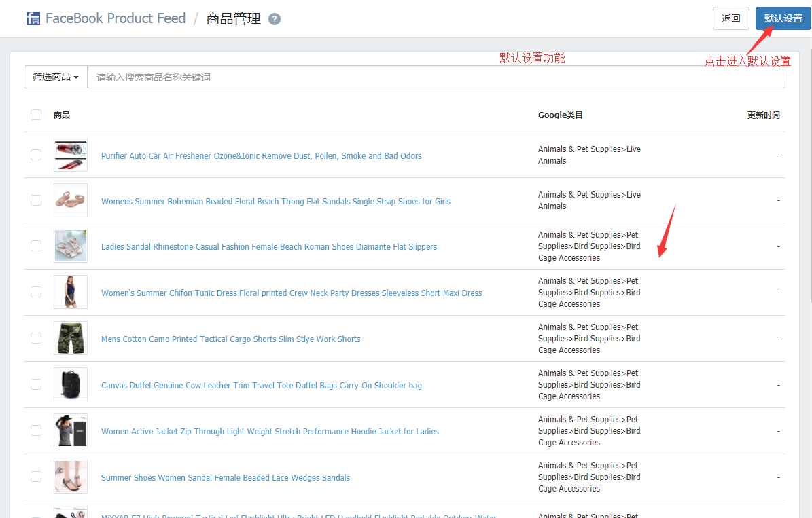This screenshot has width=812, height=518.
Task: Check the Ladies Sandal Rhinestone row
Action: [36, 246]
